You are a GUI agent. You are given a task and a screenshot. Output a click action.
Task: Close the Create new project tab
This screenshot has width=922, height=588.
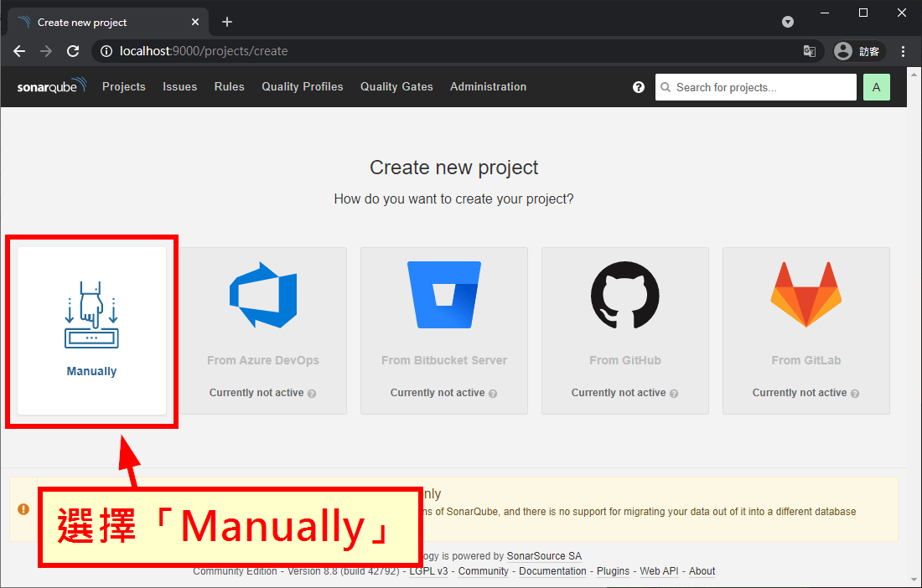coord(195,23)
